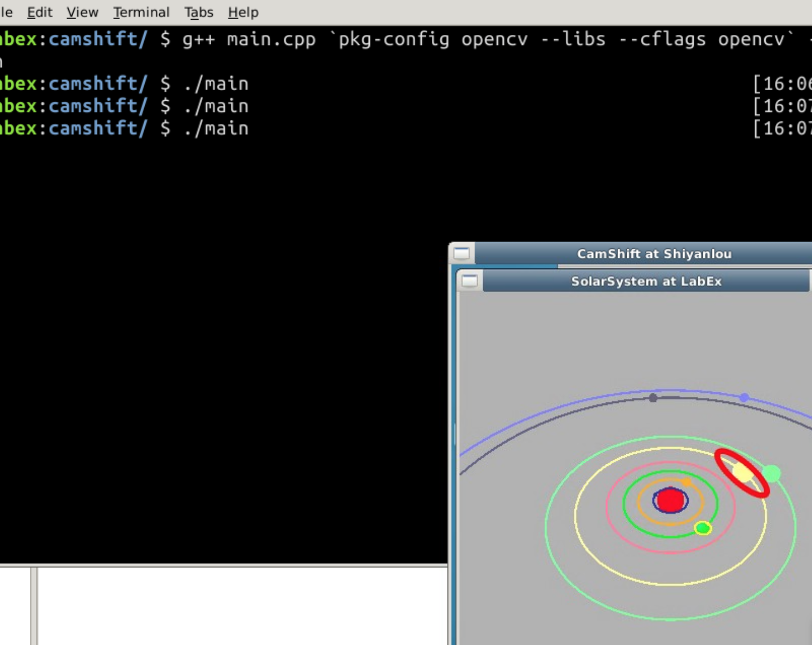Click the first ./main command in terminal
Image resolution: width=812 pixels, height=645 pixels.
[x=216, y=84]
